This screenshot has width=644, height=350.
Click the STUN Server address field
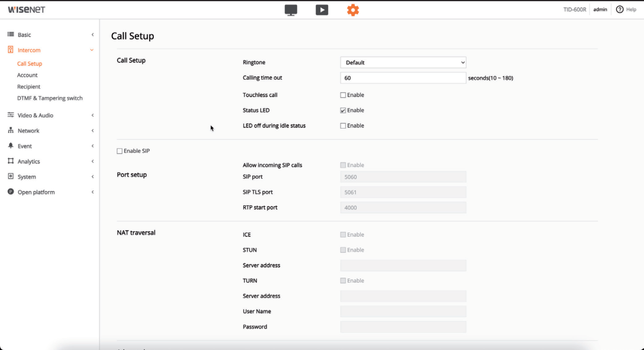click(403, 265)
